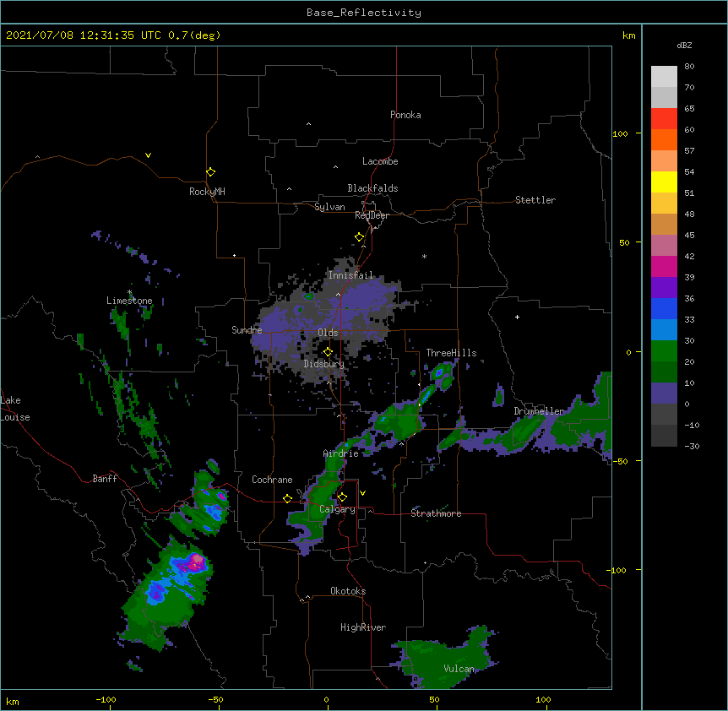Select the yellow v marker northwest of RockyMH

coord(148,155)
